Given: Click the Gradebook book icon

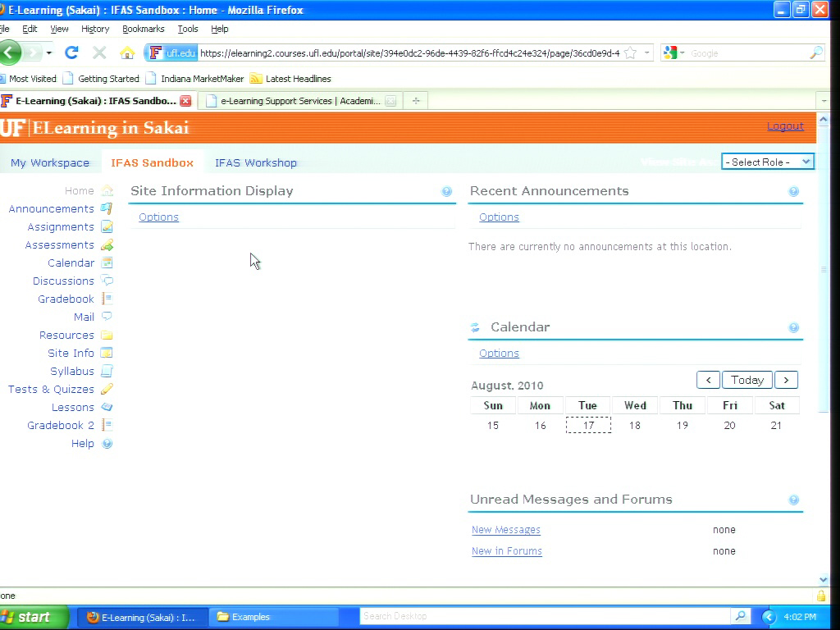Looking at the screenshot, I should (x=107, y=299).
